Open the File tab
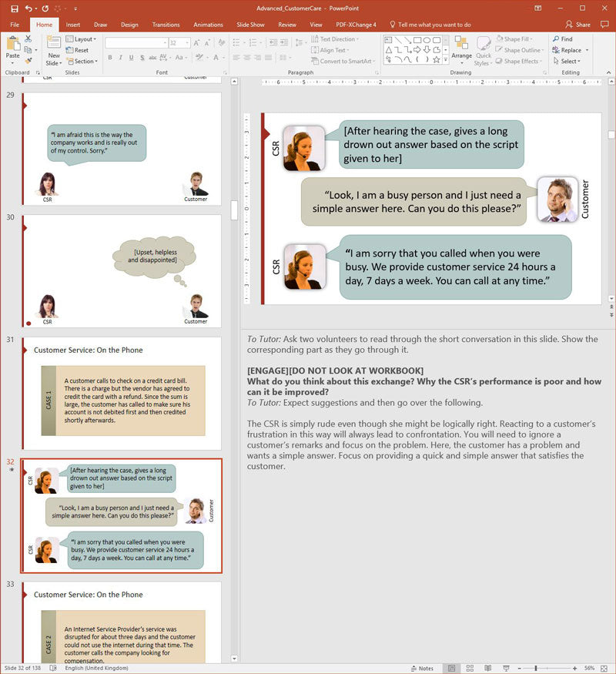 tap(15, 25)
